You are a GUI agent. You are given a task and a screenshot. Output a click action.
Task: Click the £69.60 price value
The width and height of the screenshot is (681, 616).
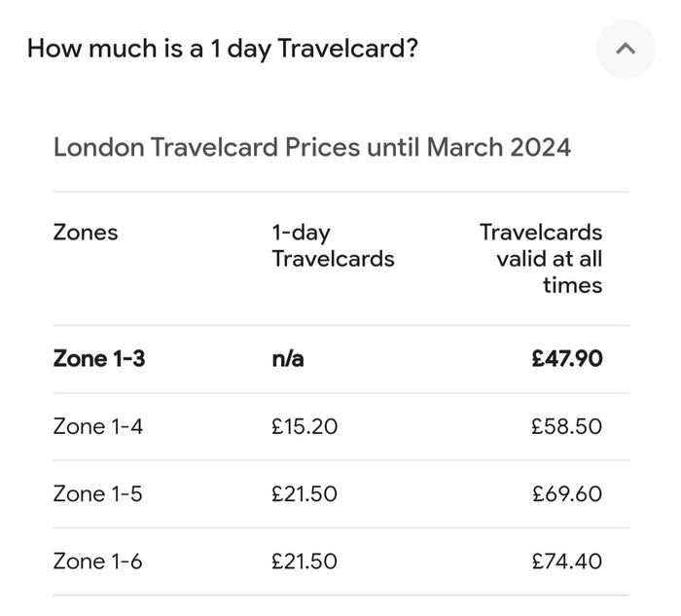[567, 493]
